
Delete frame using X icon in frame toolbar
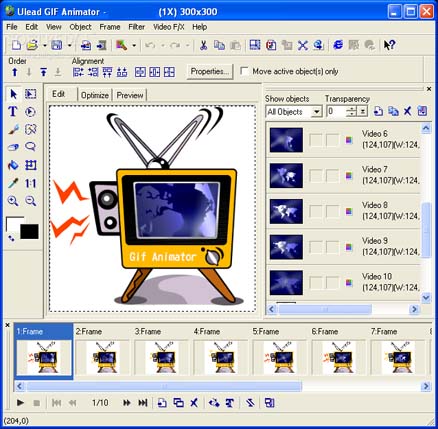point(194,403)
